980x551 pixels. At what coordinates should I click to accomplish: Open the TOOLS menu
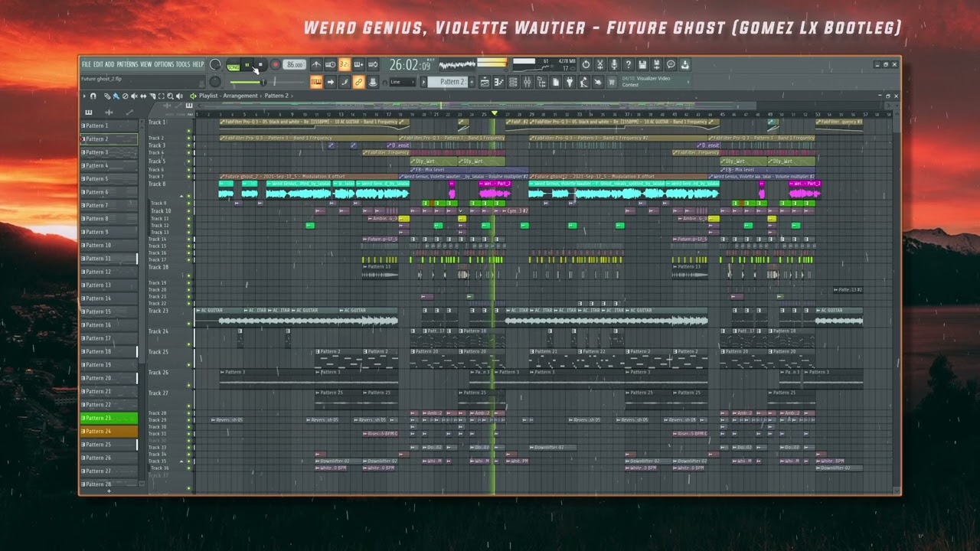183,64
